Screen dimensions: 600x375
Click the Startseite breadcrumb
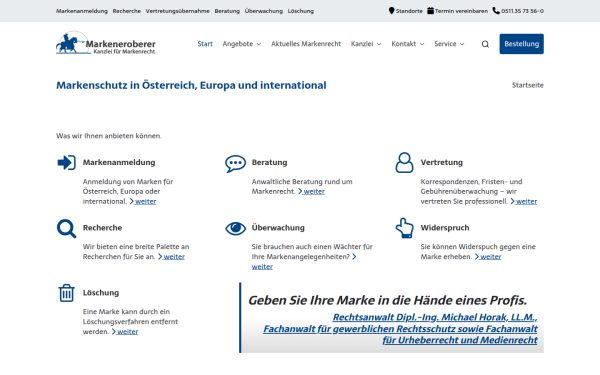pyautogui.click(x=528, y=85)
